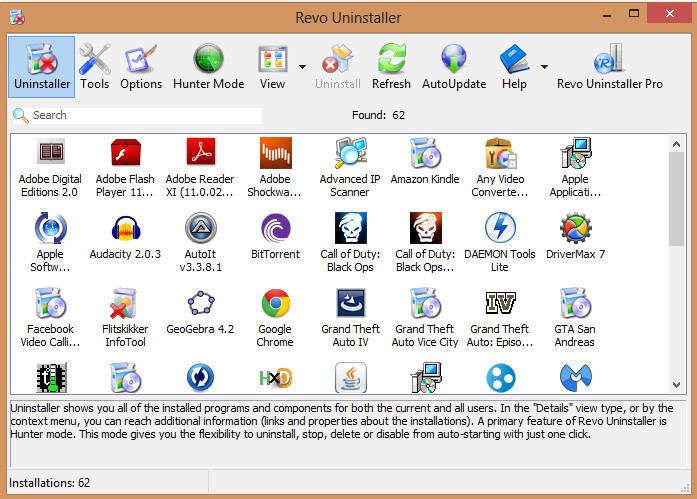Select Google Chrome in the program list
The height and width of the screenshot is (499, 697).
[x=275, y=317]
